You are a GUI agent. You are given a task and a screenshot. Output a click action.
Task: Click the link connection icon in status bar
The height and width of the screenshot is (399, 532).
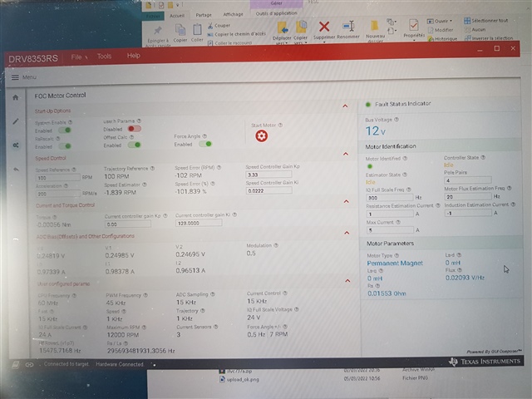point(30,365)
